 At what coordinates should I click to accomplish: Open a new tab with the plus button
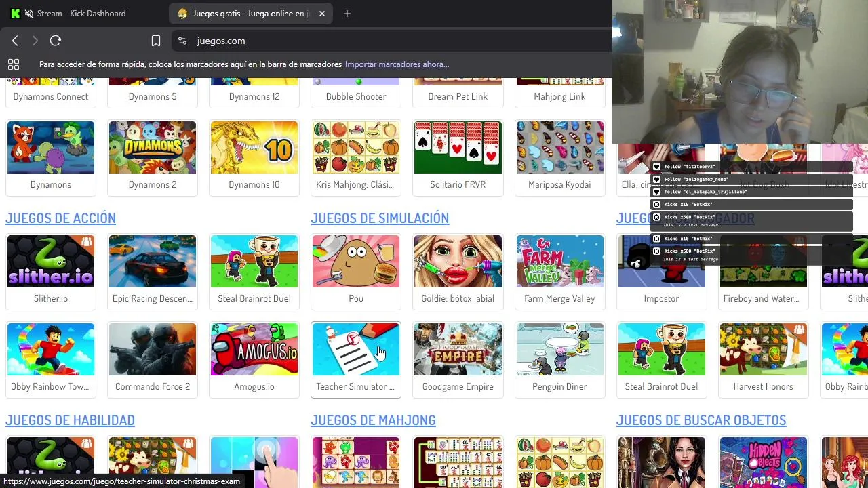pos(347,14)
